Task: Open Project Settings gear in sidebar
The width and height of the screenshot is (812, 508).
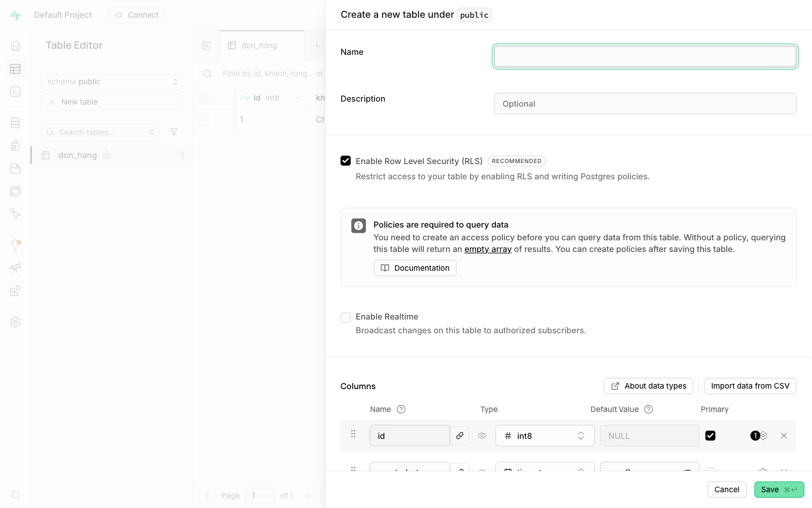Action: (x=15, y=322)
